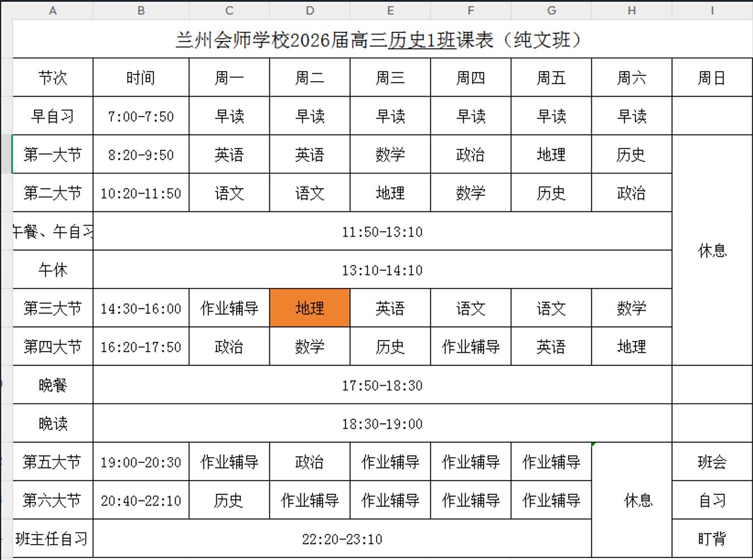The image size is (753, 560).
Task: Select the orange-highlighted 地理 cell
Action: coord(309,308)
